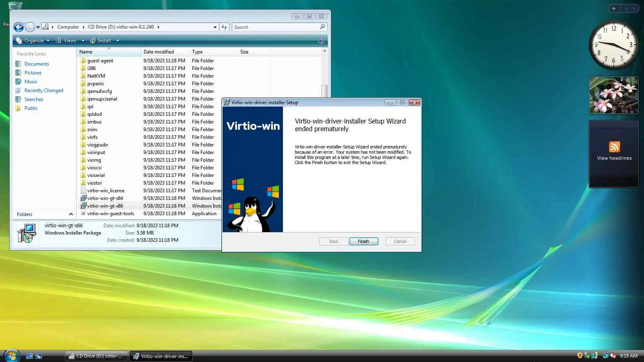The height and width of the screenshot is (362, 644).
Task: Open Explorer Help icon
Action: [321, 41]
